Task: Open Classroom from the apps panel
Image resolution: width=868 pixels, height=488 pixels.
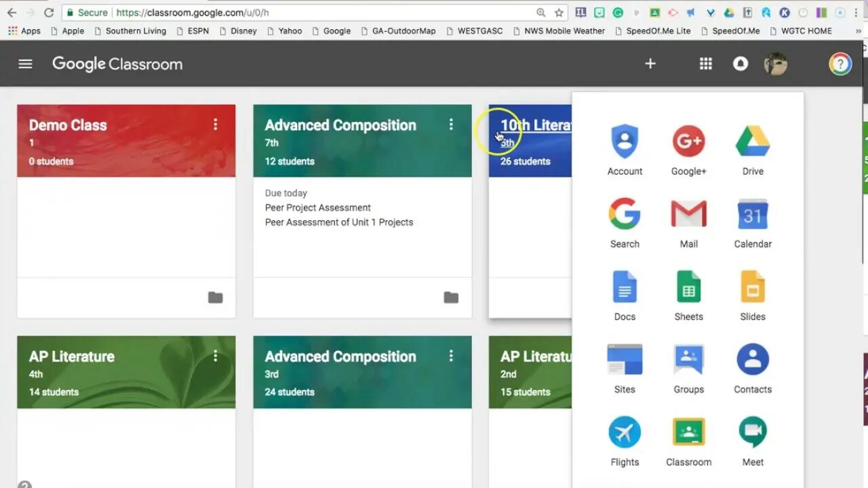Action: point(688,441)
